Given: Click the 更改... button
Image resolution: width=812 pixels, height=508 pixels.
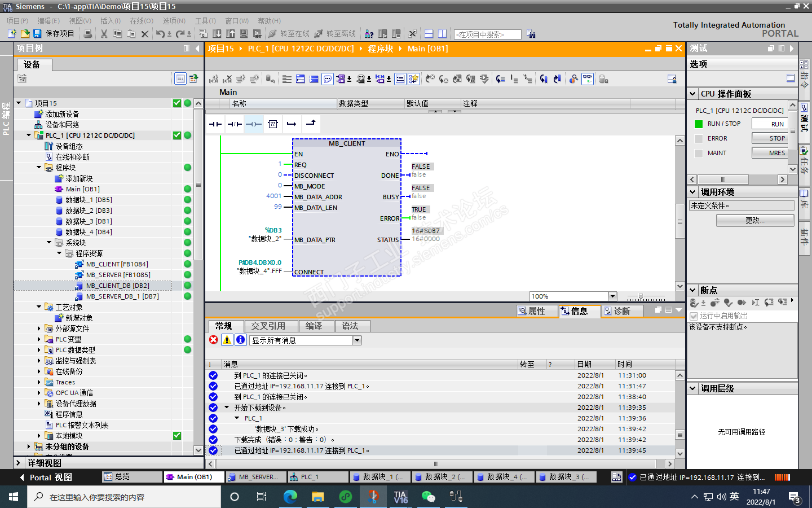Looking at the screenshot, I should pyautogui.click(x=755, y=221).
